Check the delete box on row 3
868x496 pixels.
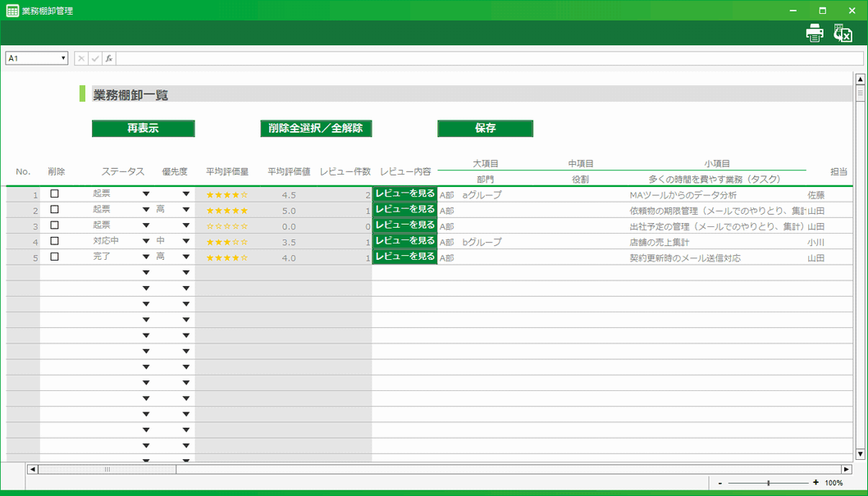click(53, 225)
